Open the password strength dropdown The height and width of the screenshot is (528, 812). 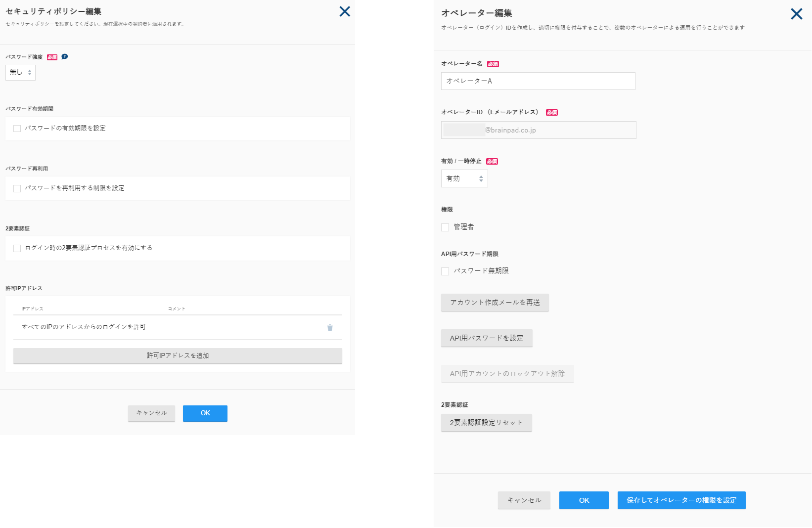[x=20, y=73]
